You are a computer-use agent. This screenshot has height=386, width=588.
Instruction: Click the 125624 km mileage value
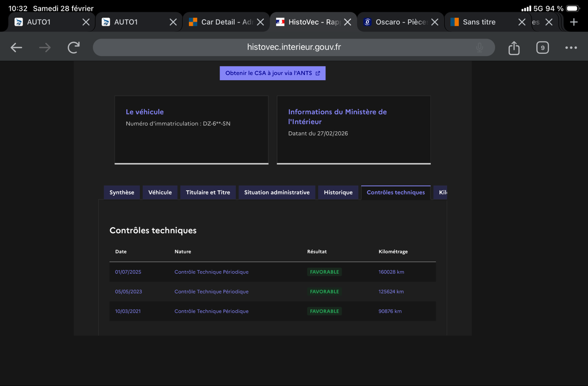coord(391,291)
